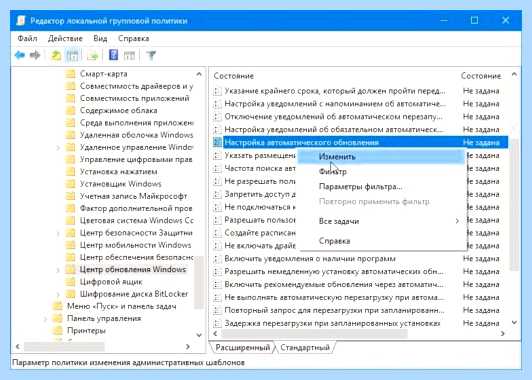Image resolution: width=532 pixels, height=380 pixels.
Task: Switch to the Стандартный tab
Action: pyautogui.click(x=305, y=347)
